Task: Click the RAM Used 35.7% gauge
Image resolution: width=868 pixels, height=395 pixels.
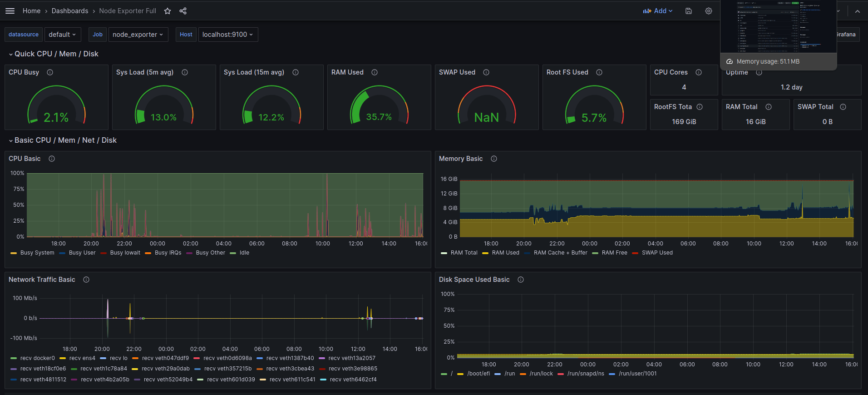Action: coord(379,105)
